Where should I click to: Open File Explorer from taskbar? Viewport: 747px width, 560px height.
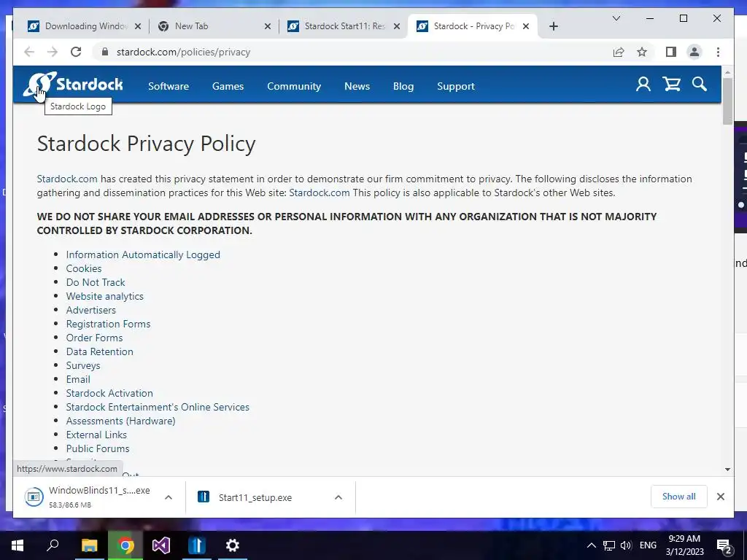(x=89, y=545)
